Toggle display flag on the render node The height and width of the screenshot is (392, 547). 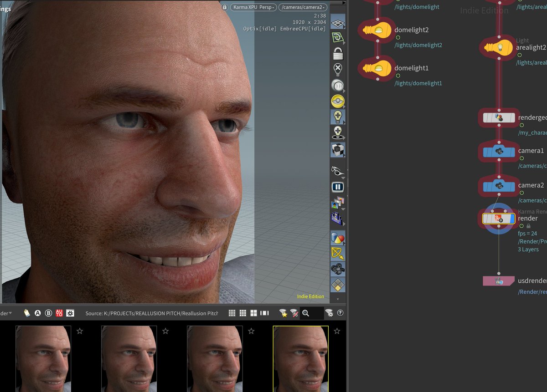tap(512, 219)
